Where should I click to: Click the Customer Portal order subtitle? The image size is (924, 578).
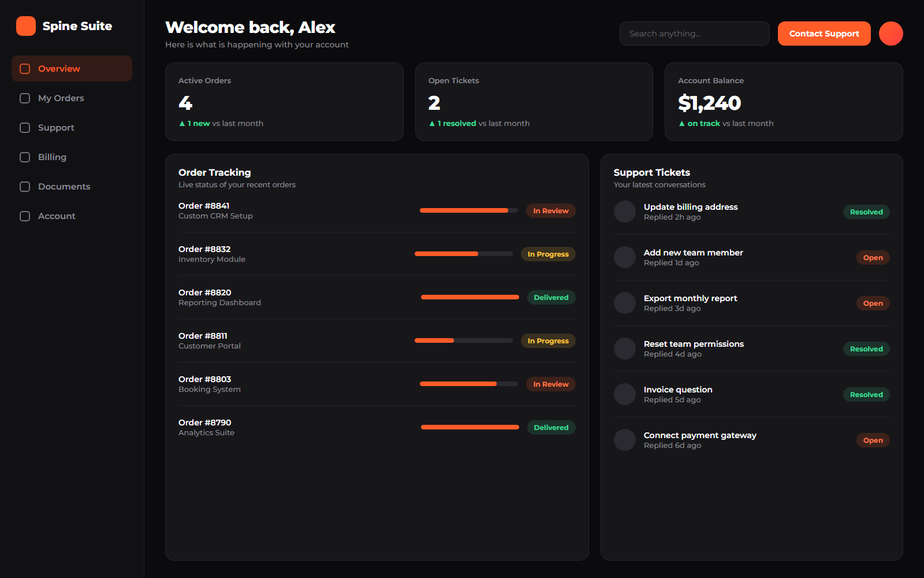pyautogui.click(x=210, y=346)
